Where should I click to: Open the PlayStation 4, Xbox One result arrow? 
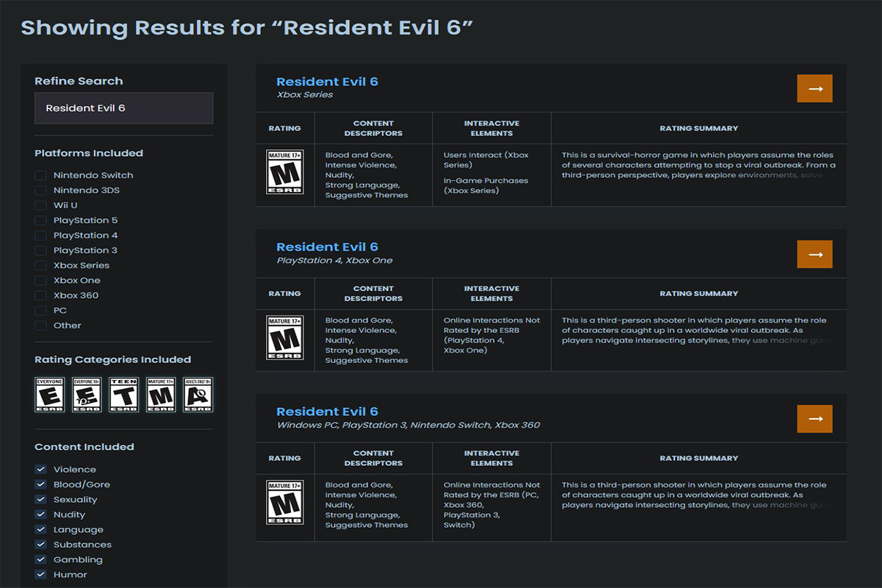click(815, 254)
